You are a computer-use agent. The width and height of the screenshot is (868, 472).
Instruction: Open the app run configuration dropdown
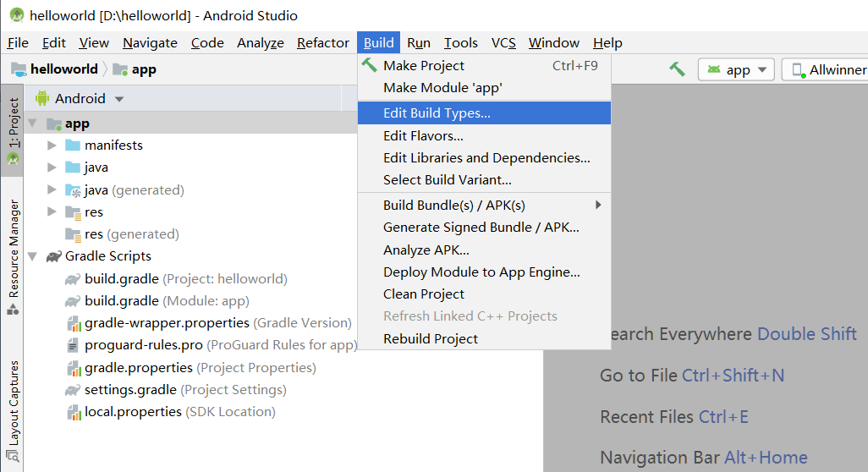click(736, 69)
